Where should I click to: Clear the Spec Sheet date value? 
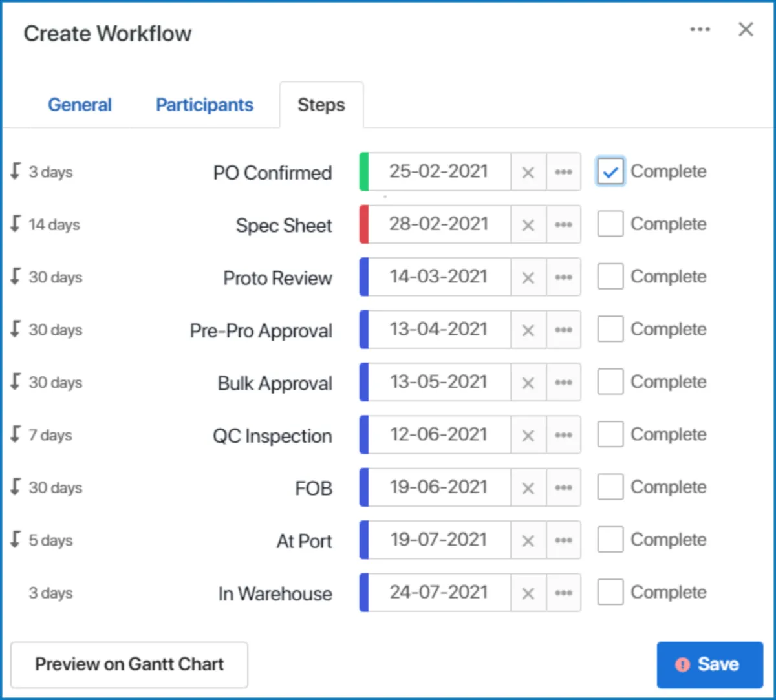(528, 225)
